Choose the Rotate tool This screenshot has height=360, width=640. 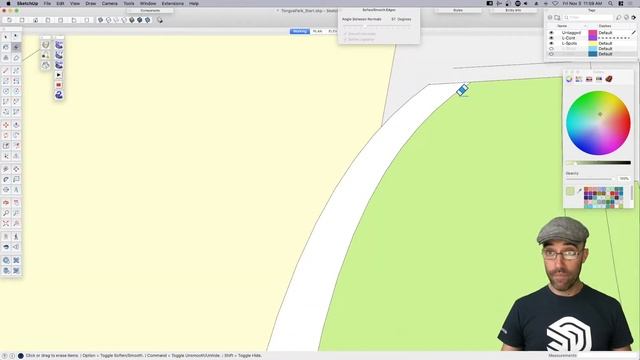[6, 135]
